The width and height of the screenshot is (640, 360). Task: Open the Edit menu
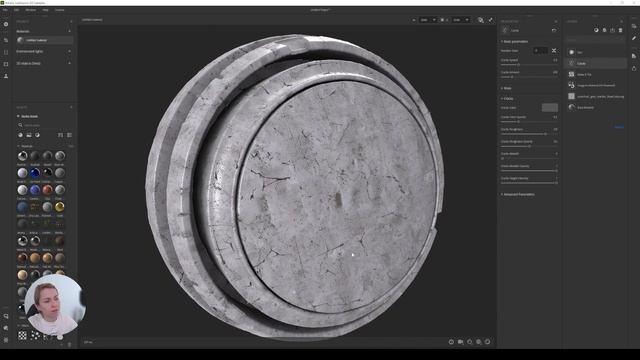tap(16, 10)
